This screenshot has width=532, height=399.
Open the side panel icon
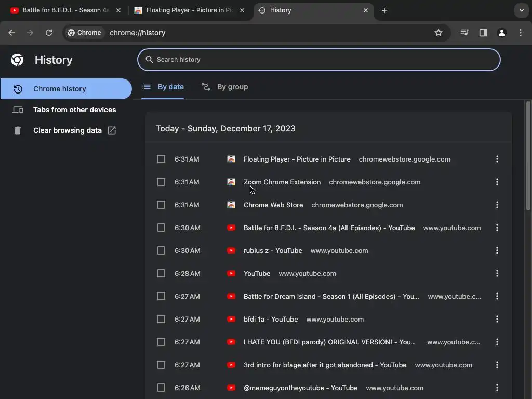click(x=483, y=33)
